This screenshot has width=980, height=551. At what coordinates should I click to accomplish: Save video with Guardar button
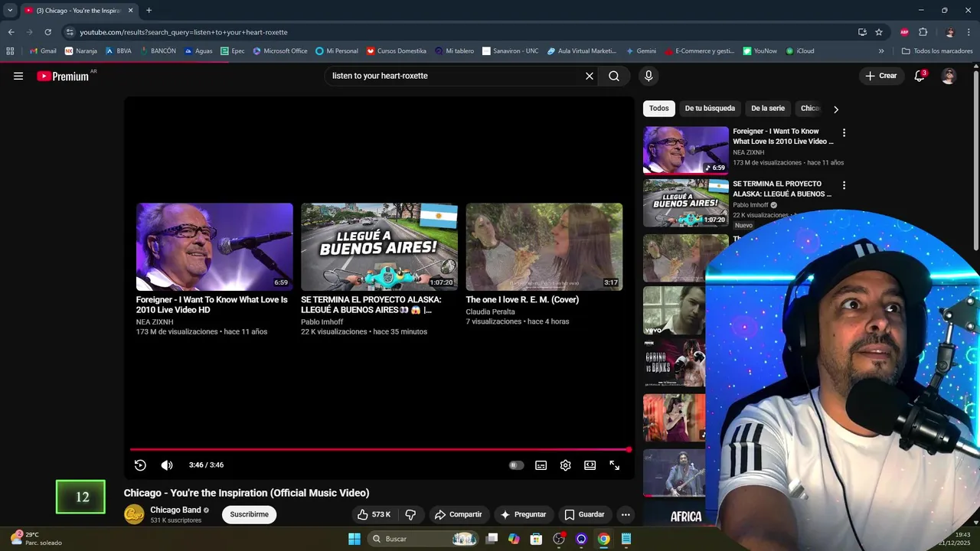[584, 514]
